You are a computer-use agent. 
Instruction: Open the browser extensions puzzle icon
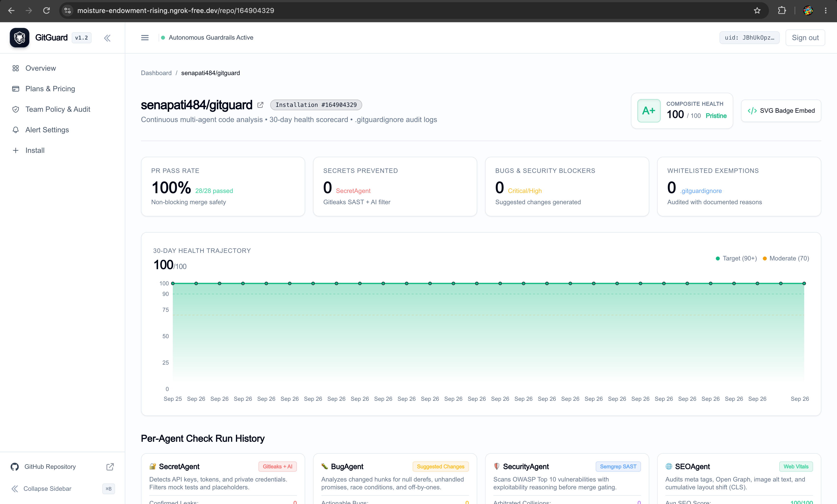pyautogui.click(x=782, y=11)
